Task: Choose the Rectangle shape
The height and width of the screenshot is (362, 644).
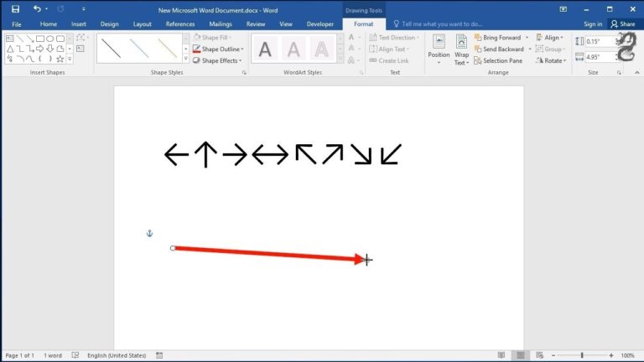Action: [x=40, y=39]
